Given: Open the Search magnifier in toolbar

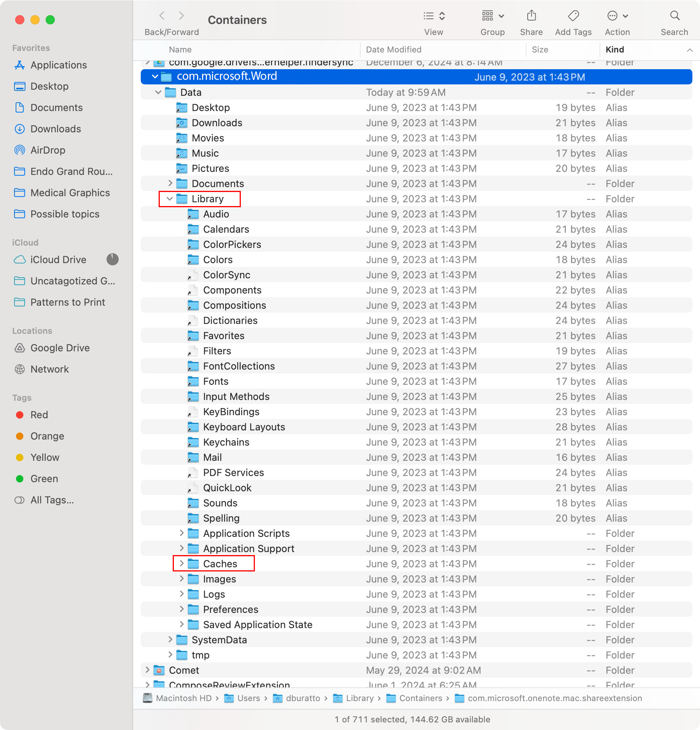Looking at the screenshot, I should [675, 16].
